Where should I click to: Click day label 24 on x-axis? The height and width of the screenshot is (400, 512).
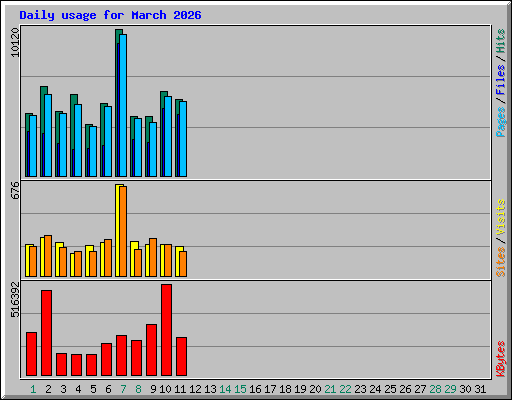[x=375, y=389]
